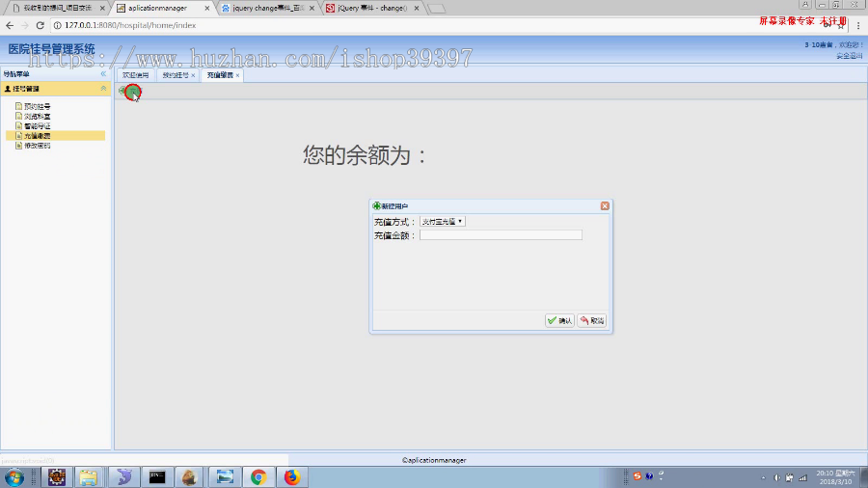
Task: Close the 预约挂号 tab
Action: (x=193, y=75)
